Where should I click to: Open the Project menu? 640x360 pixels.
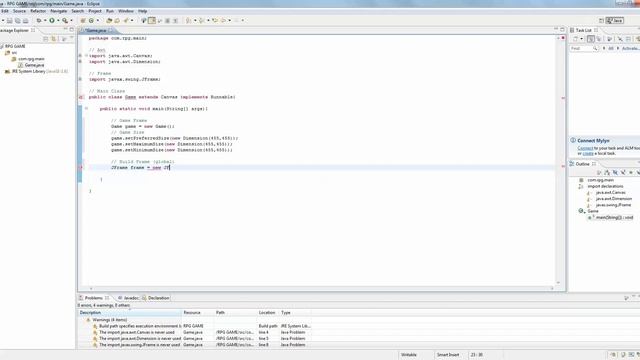pos(95,11)
